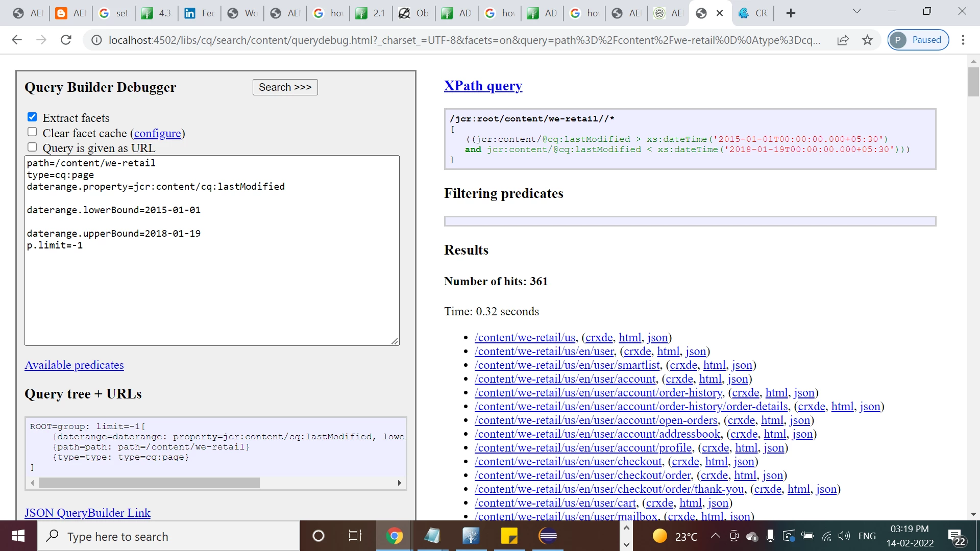The width and height of the screenshot is (980, 551).
Task: Click the query tree horizontal scrollbar
Action: point(149,483)
